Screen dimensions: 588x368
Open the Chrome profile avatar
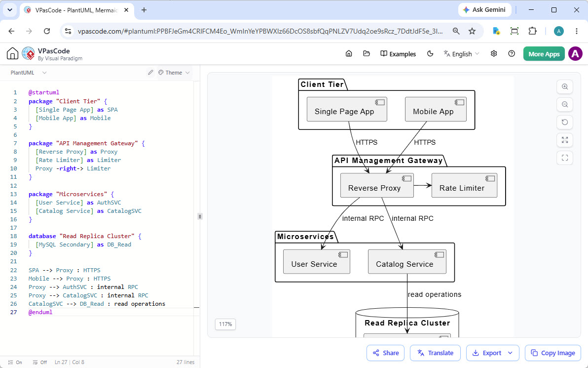point(559,31)
